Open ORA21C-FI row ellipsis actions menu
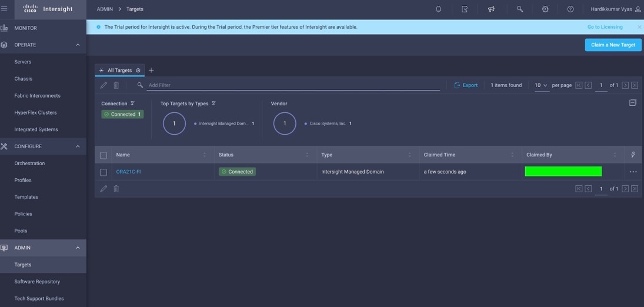This screenshot has width=644, height=307. click(x=633, y=172)
